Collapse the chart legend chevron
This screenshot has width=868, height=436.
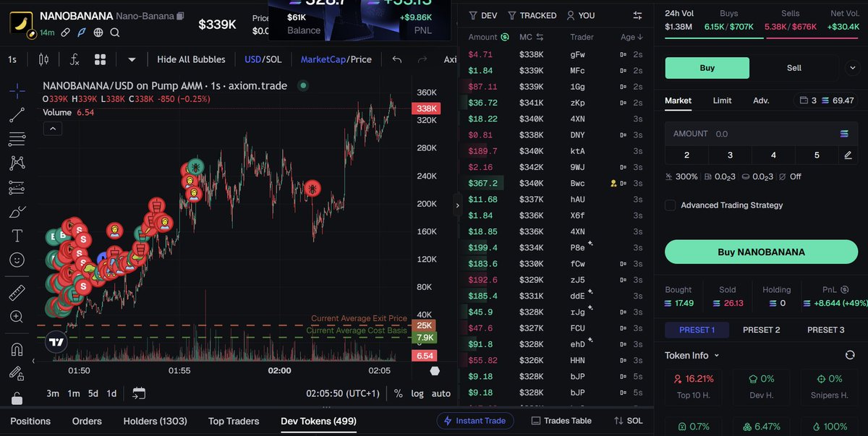(54, 129)
